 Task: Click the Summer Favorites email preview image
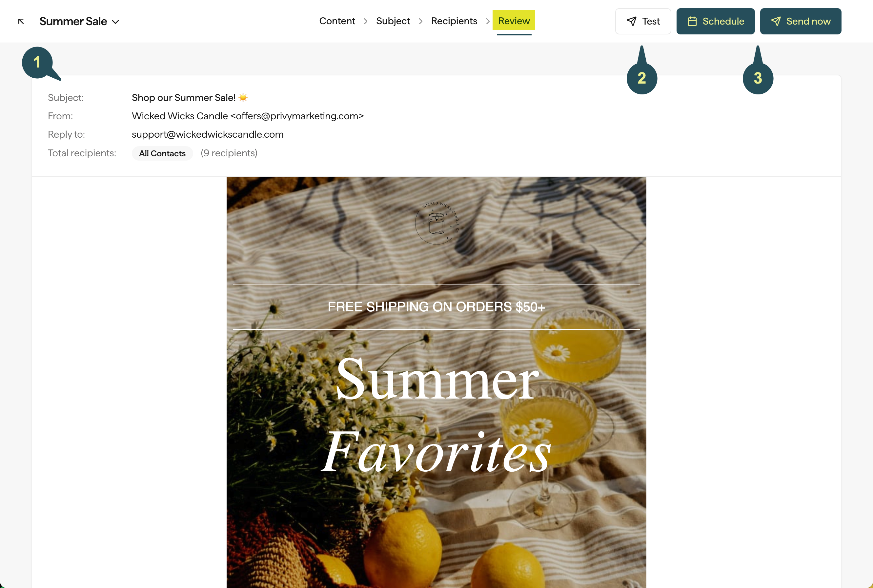436,382
